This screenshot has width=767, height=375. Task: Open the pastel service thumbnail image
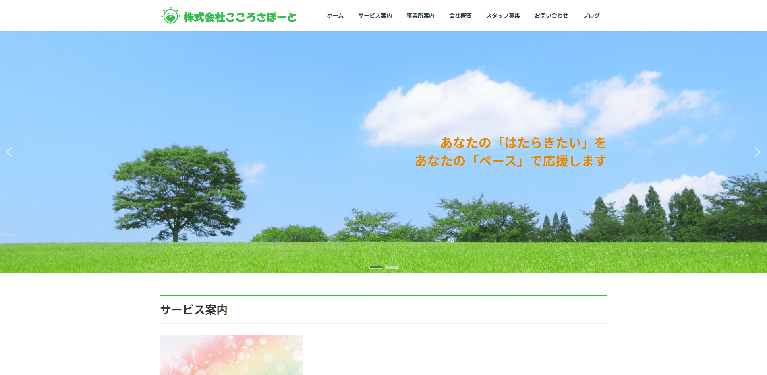[x=231, y=355]
